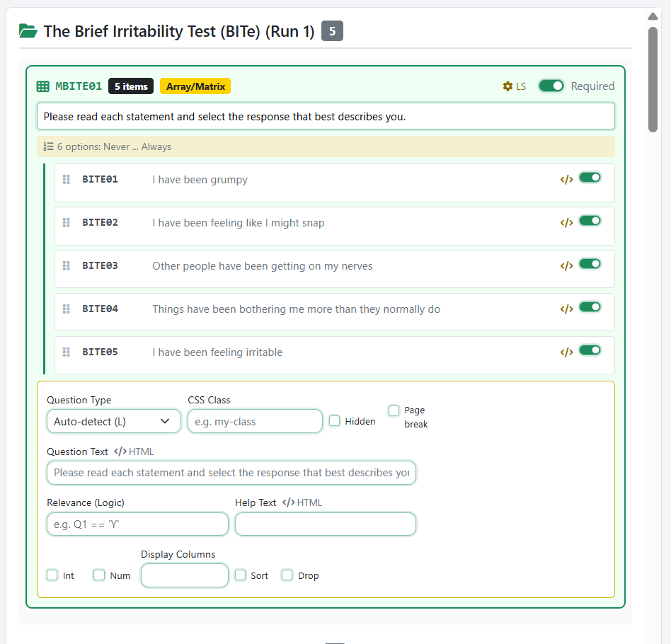The width and height of the screenshot is (671, 644).
Task: Grab the drag handle for BITE02
Action: [x=67, y=222]
